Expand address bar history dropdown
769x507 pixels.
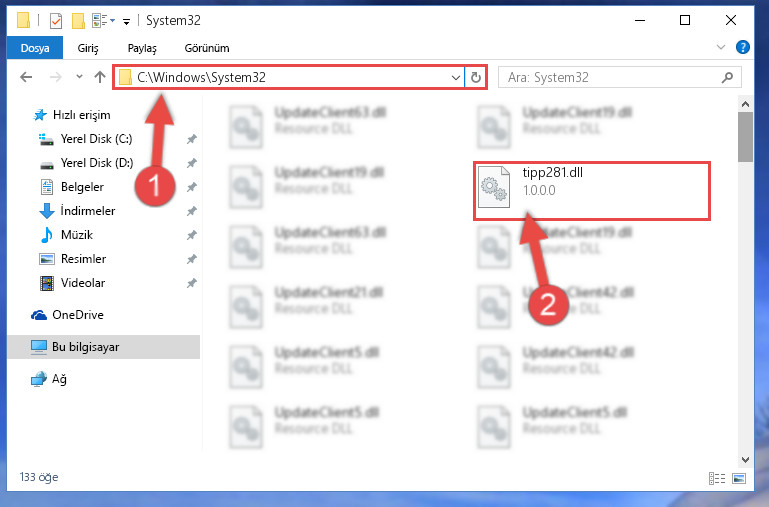[x=456, y=77]
